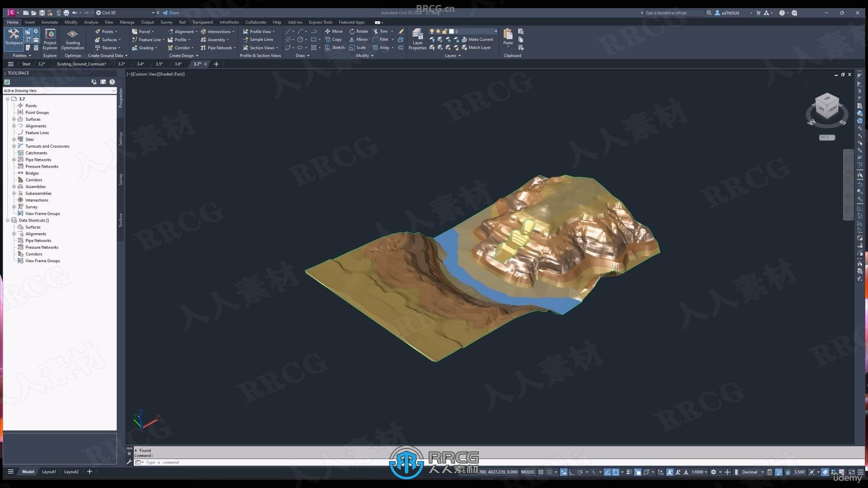Open the annotation scale 1:1000 dropdown
The image size is (868, 488).
699,472
